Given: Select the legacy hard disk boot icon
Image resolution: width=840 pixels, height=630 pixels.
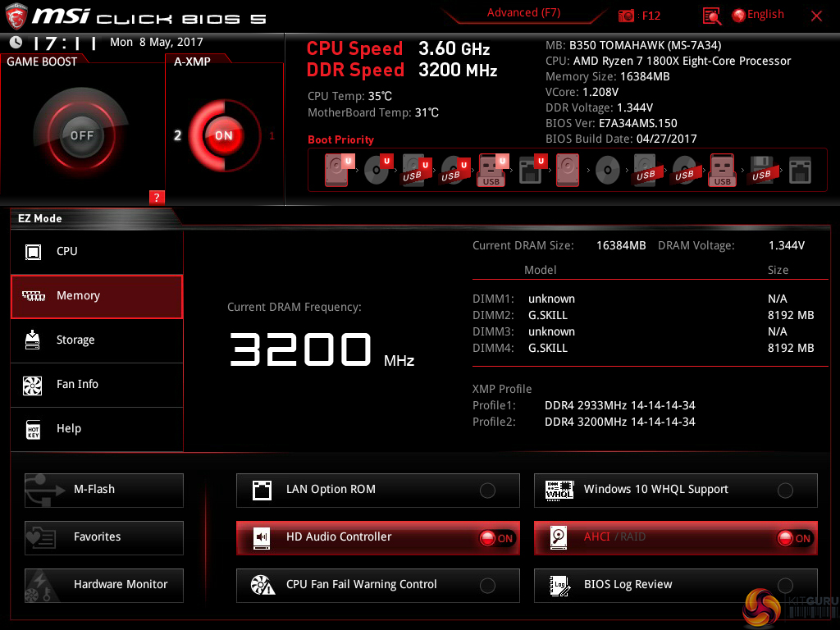Looking at the screenshot, I should tap(568, 170).
